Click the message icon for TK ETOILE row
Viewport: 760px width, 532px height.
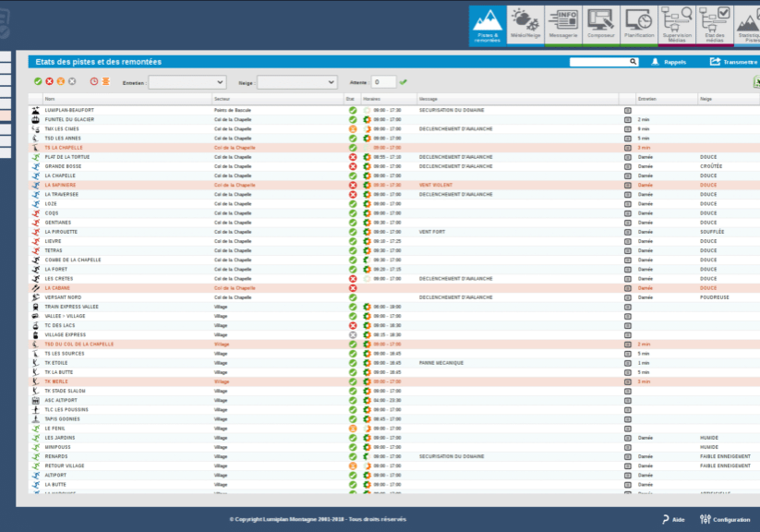(x=628, y=363)
